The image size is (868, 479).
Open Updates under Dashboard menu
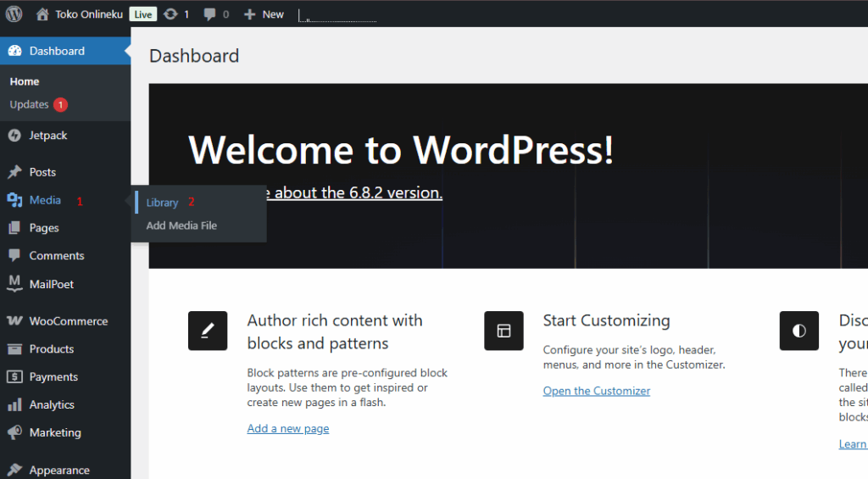point(29,104)
